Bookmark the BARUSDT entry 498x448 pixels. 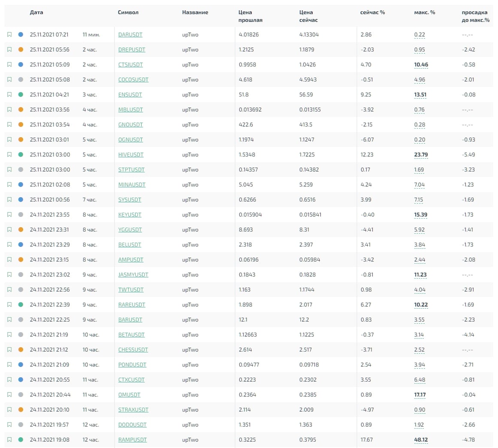(x=9, y=320)
